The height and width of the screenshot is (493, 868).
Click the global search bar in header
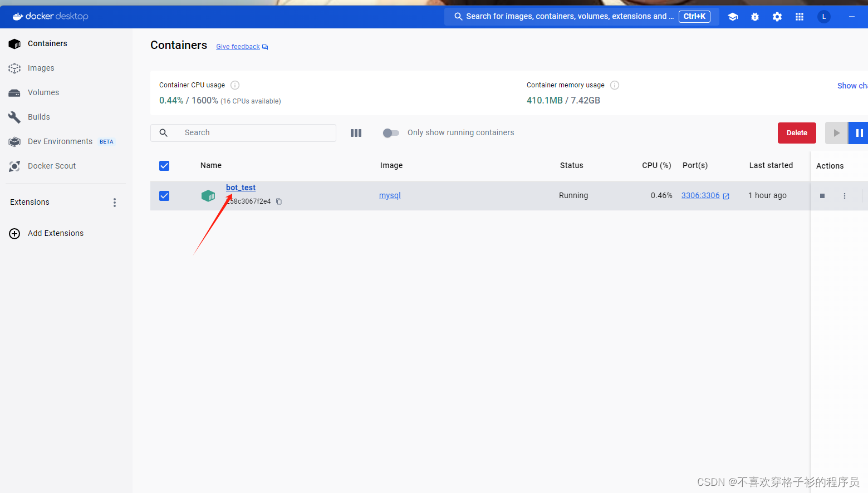coord(582,16)
